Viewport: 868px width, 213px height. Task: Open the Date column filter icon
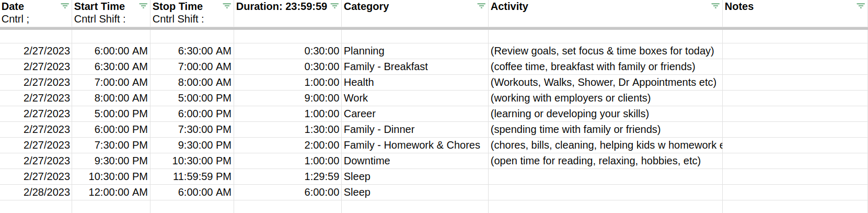point(65,6)
